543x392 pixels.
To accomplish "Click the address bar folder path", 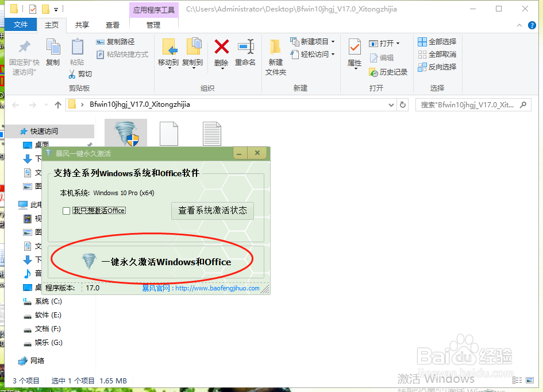I will tap(140, 104).
